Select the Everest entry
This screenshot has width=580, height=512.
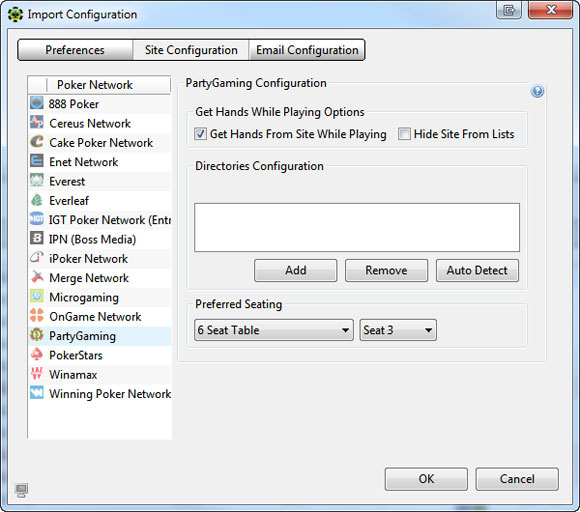[100, 181]
